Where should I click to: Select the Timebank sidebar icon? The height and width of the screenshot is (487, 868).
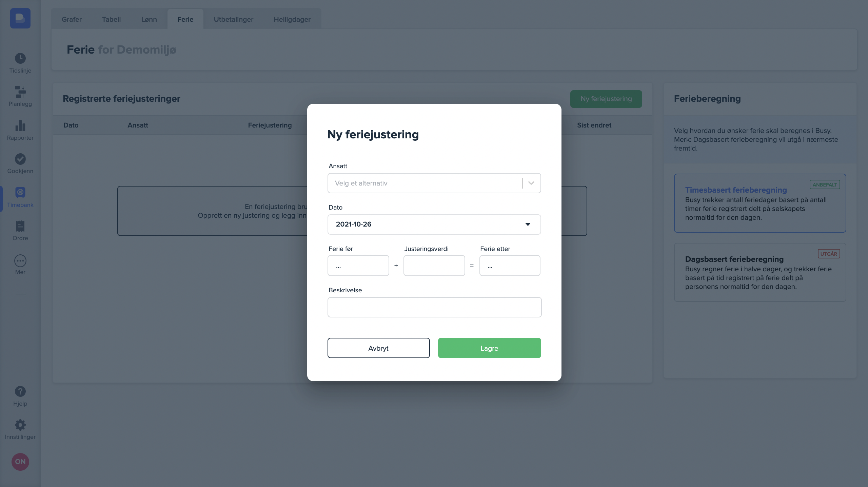[x=20, y=193]
